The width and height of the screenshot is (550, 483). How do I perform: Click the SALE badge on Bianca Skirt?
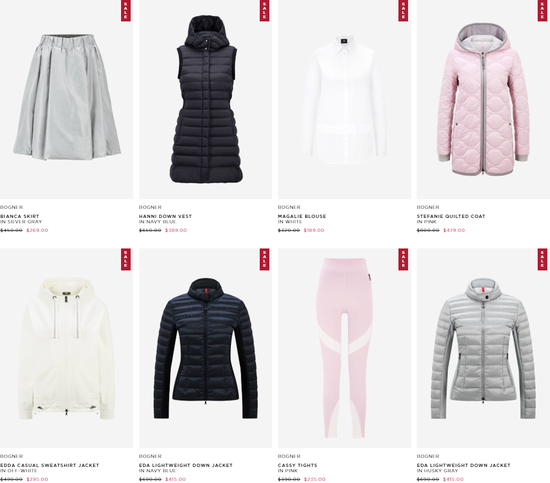tap(126, 11)
